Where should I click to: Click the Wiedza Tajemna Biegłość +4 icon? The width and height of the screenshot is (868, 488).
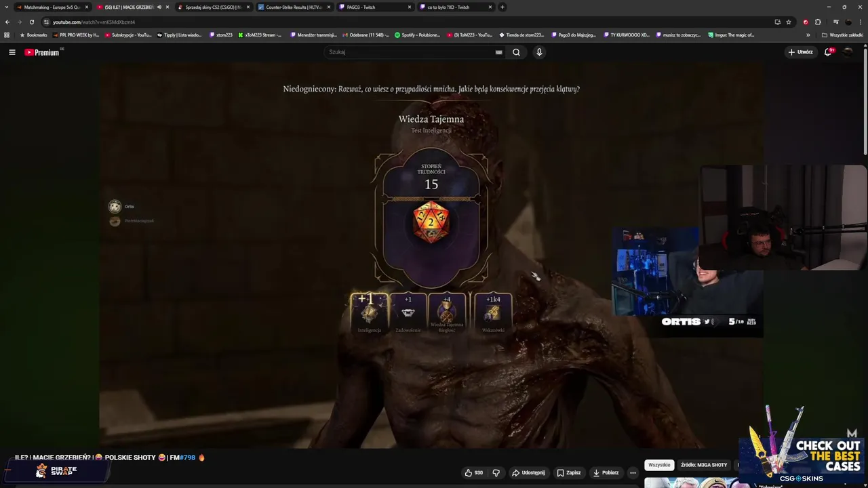click(x=446, y=312)
